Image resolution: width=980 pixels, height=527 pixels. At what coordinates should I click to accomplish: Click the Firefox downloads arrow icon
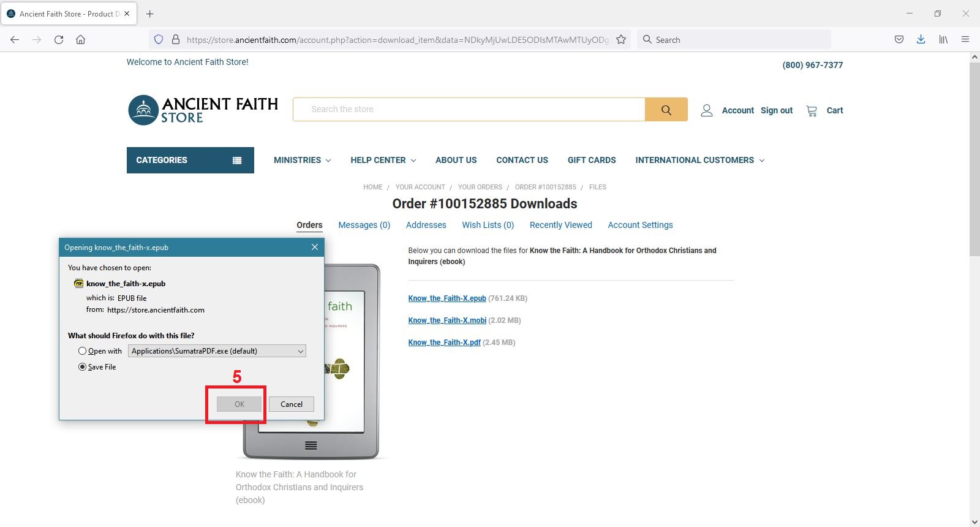tap(921, 39)
